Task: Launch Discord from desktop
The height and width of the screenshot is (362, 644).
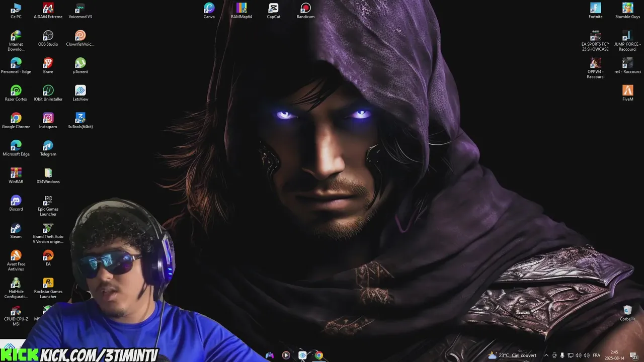Action: (16, 204)
